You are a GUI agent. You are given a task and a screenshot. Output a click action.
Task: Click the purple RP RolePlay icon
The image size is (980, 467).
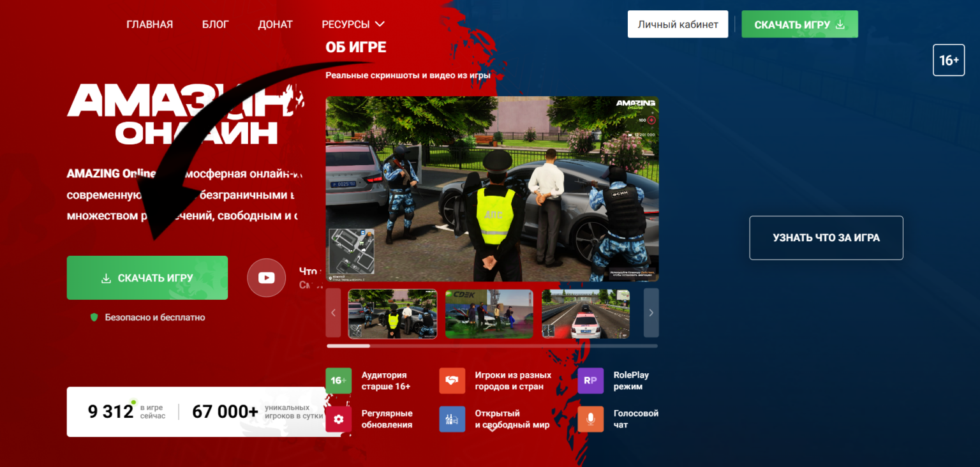(590, 381)
